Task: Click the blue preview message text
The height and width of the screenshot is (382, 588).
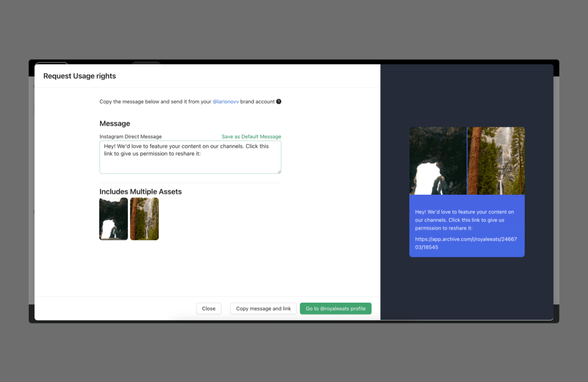Action: click(456, 220)
